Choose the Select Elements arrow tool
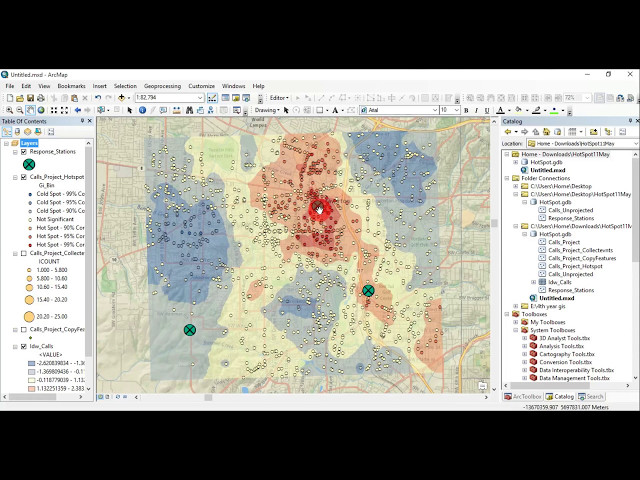640x480 pixels. (130, 110)
